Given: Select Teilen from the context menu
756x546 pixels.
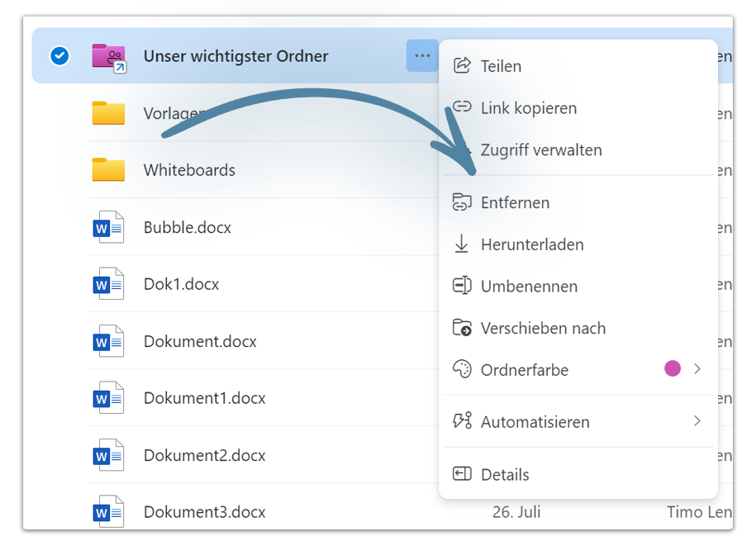Looking at the screenshot, I should coord(500,66).
